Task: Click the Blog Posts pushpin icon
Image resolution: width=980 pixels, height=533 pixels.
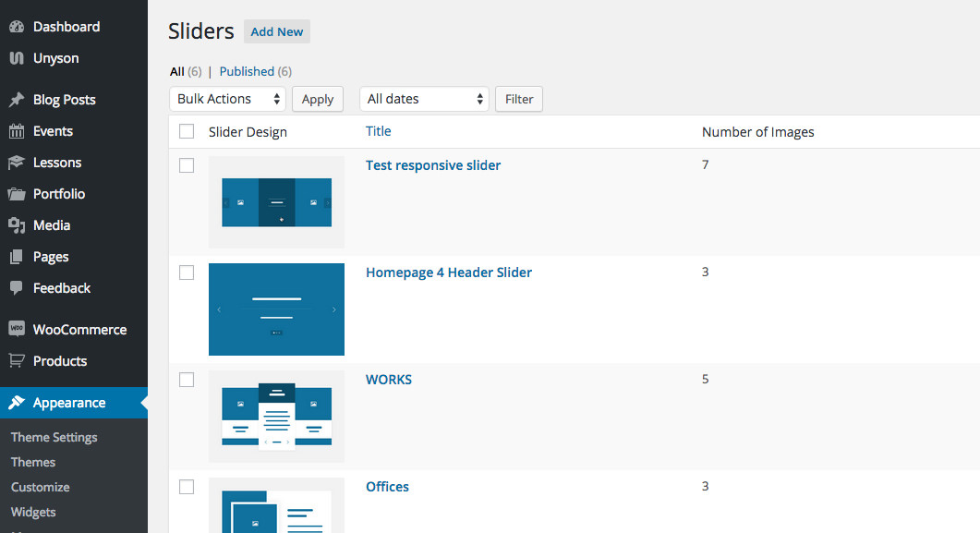Action: (x=17, y=100)
